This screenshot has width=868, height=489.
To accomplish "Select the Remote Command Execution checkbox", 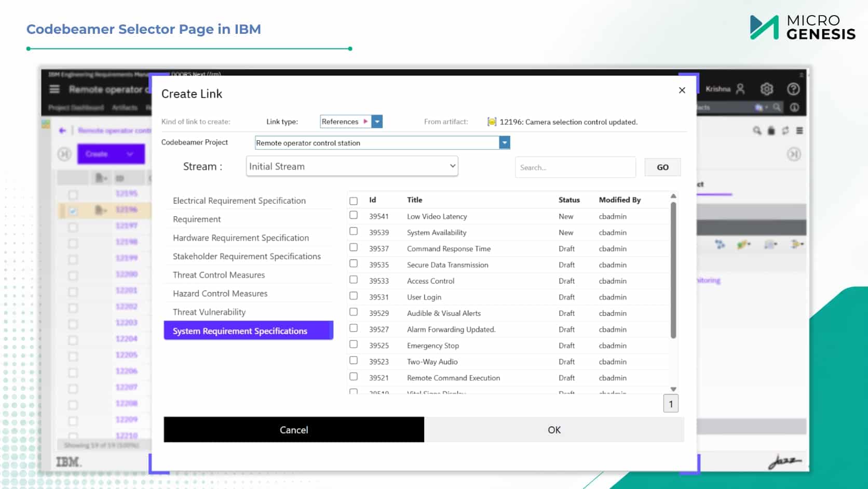I will 354,376.
